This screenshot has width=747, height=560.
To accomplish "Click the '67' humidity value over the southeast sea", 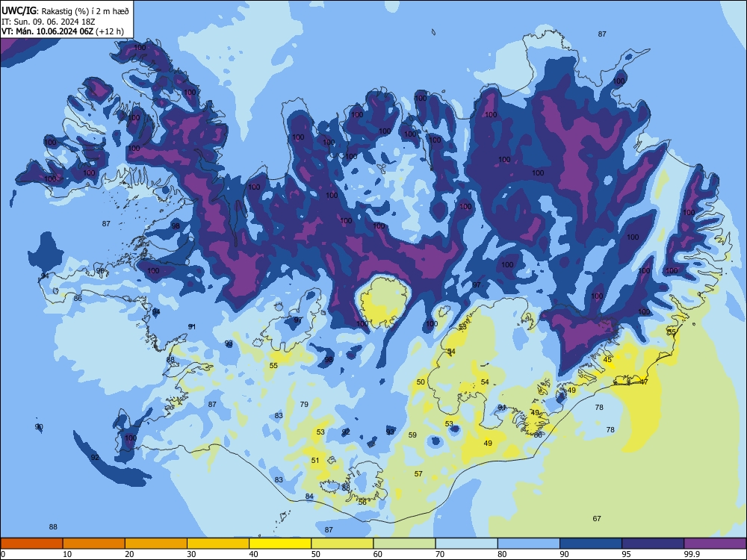I will [597, 519].
